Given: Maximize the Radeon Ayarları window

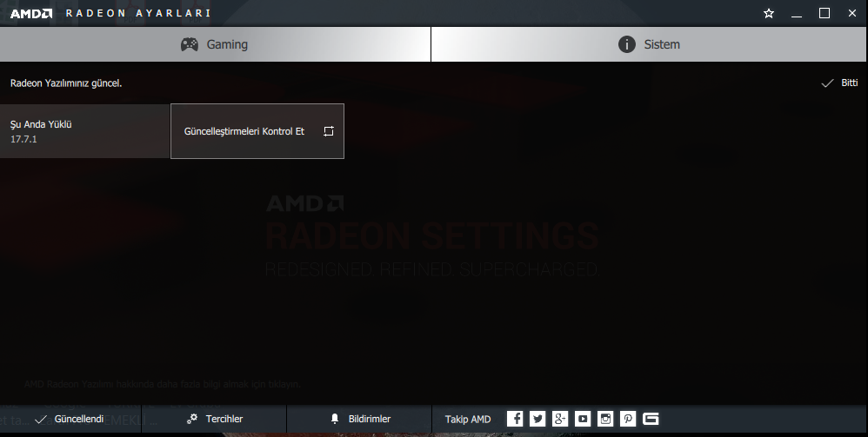Looking at the screenshot, I should click(x=825, y=13).
